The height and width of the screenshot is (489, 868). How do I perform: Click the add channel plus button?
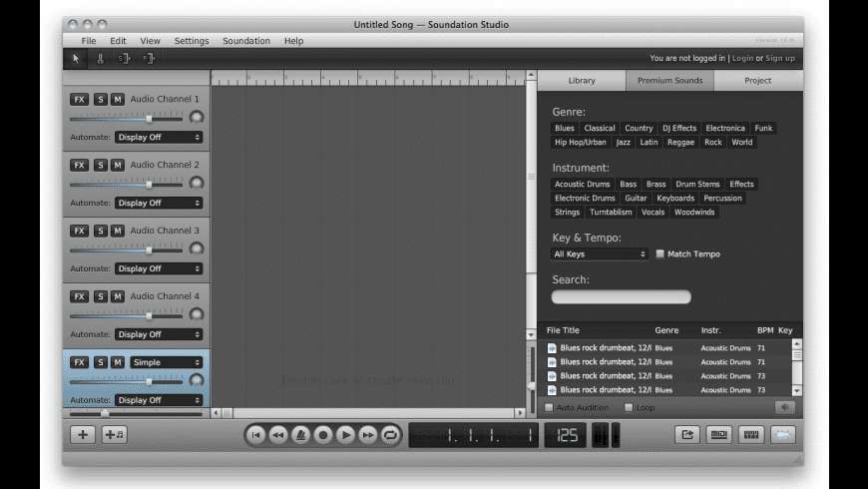pos(83,434)
